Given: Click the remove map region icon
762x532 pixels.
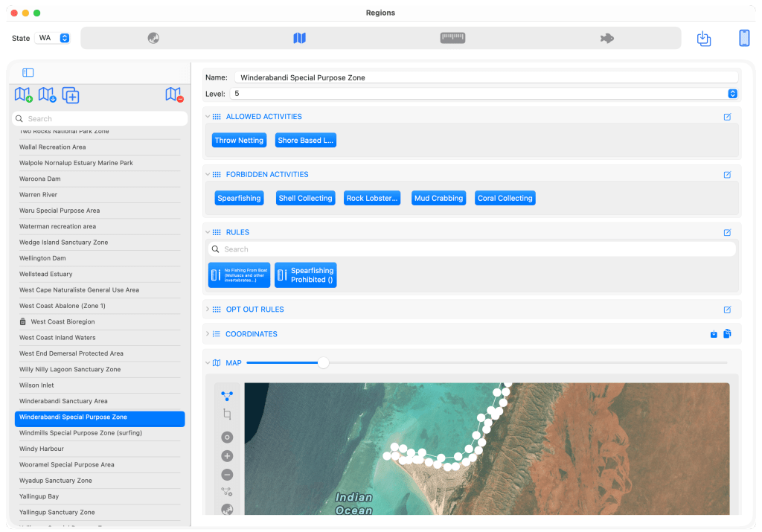Looking at the screenshot, I should 174,94.
